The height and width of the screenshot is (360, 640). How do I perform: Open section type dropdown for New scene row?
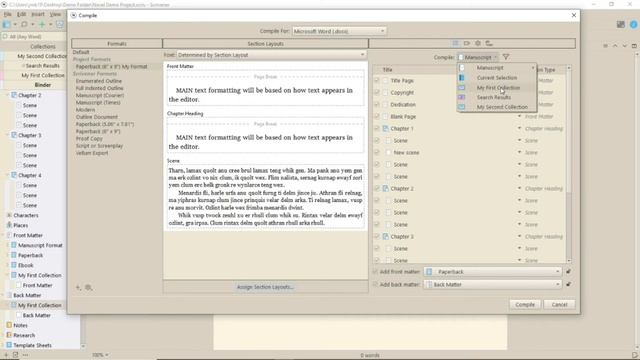519,153
